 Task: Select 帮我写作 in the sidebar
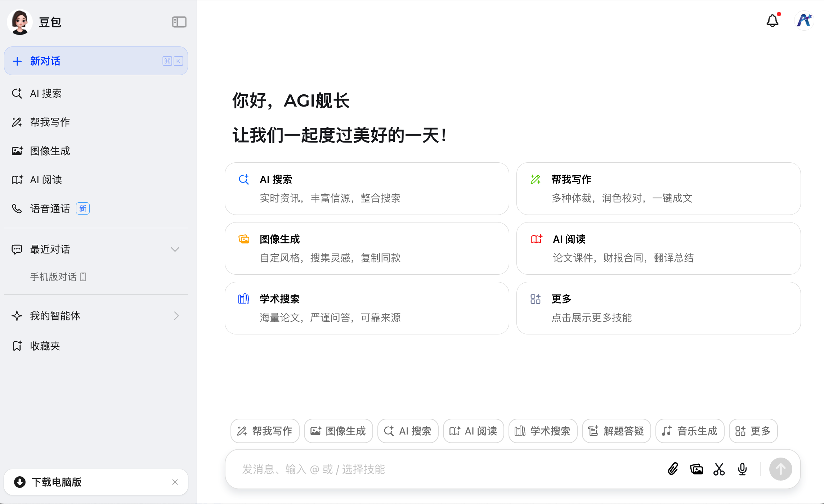tap(49, 122)
